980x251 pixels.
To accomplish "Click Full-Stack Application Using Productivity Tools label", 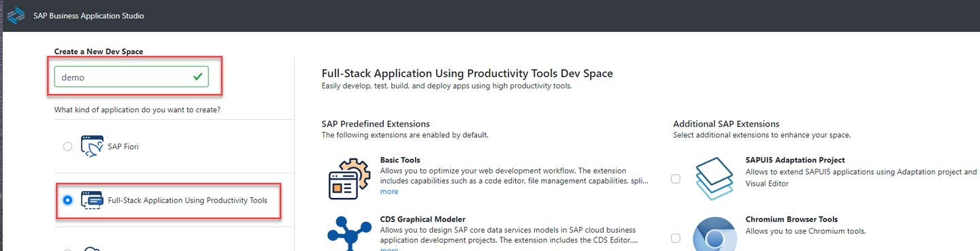I will click(x=188, y=200).
